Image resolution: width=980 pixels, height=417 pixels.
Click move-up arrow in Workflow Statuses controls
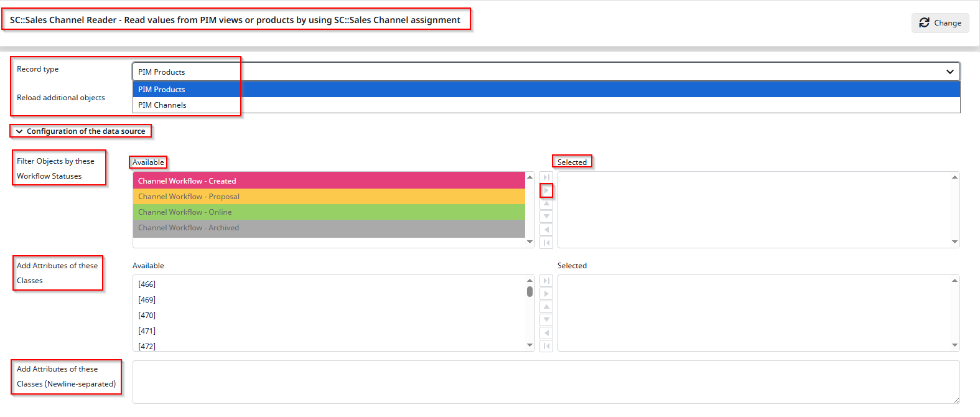[546, 204]
